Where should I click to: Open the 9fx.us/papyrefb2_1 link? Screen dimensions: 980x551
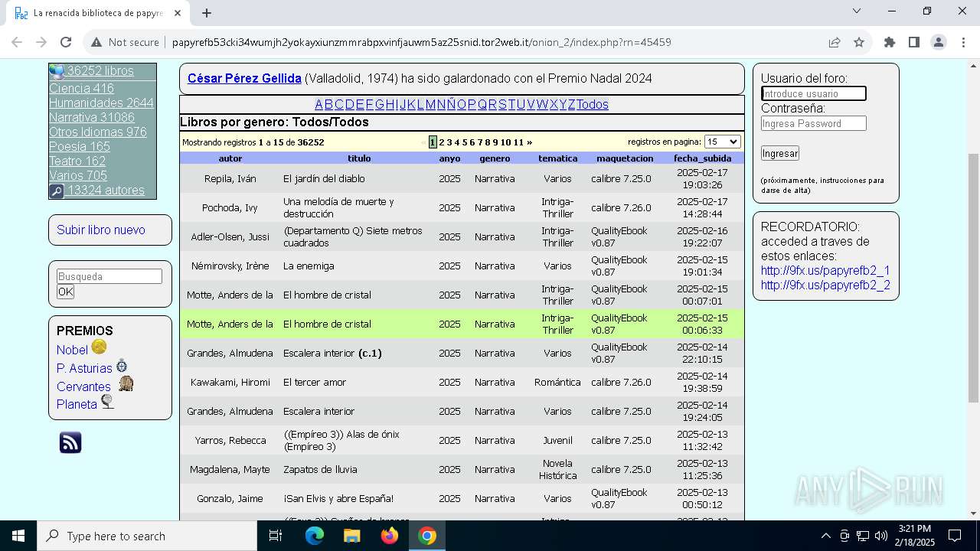825,270
